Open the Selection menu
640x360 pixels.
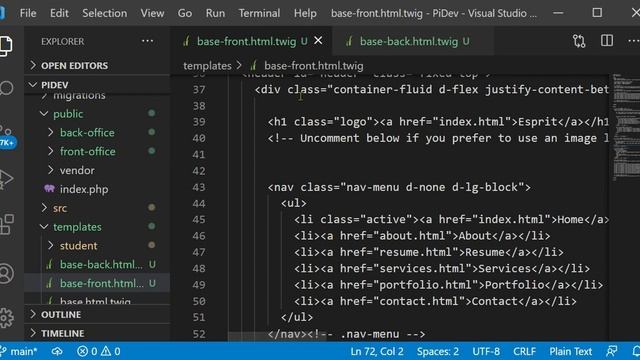pos(104,13)
